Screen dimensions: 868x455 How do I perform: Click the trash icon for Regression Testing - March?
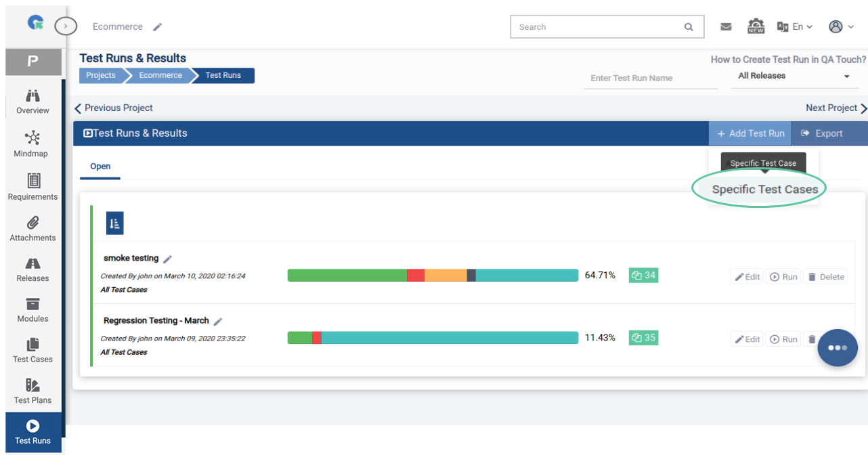(812, 339)
